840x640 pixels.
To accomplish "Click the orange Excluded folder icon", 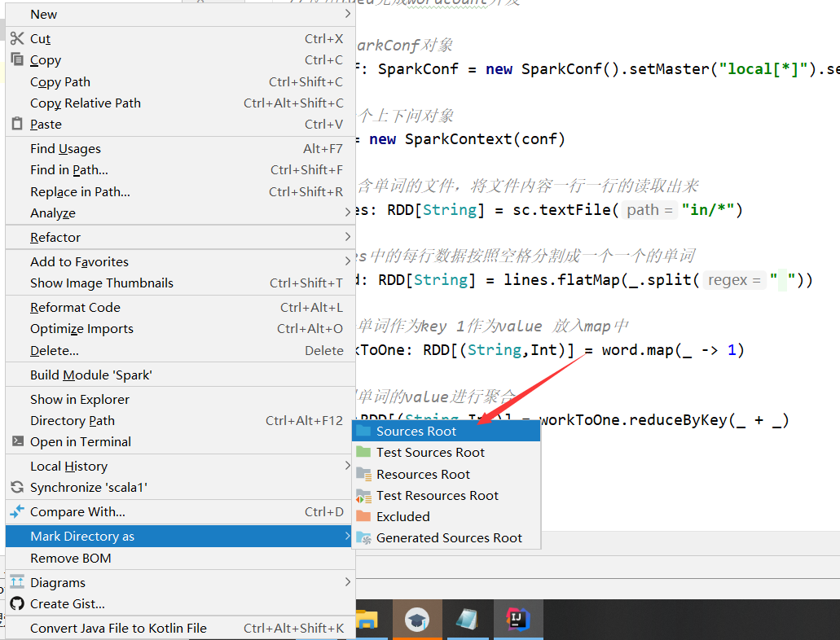I will [363, 516].
